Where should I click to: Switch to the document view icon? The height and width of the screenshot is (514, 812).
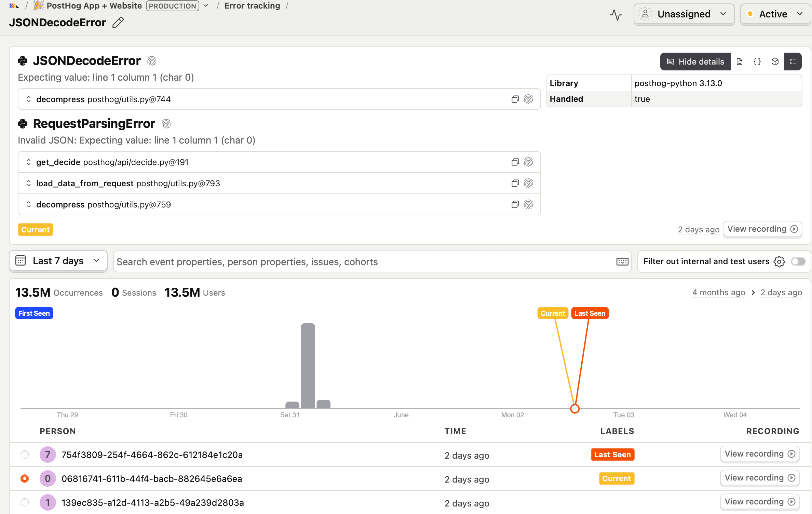pyautogui.click(x=740, y=62)
